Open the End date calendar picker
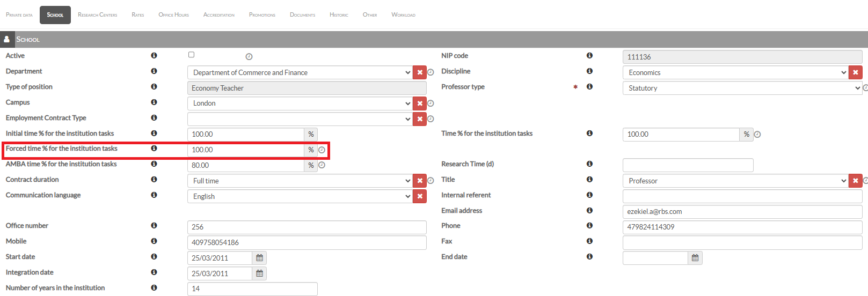 pyautogui.click(x=695, y=258)
